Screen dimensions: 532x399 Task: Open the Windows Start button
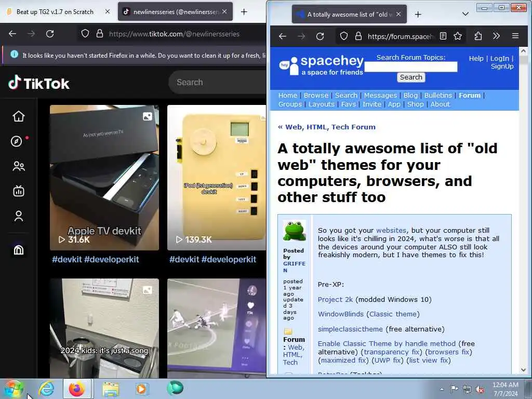point(13,389)
